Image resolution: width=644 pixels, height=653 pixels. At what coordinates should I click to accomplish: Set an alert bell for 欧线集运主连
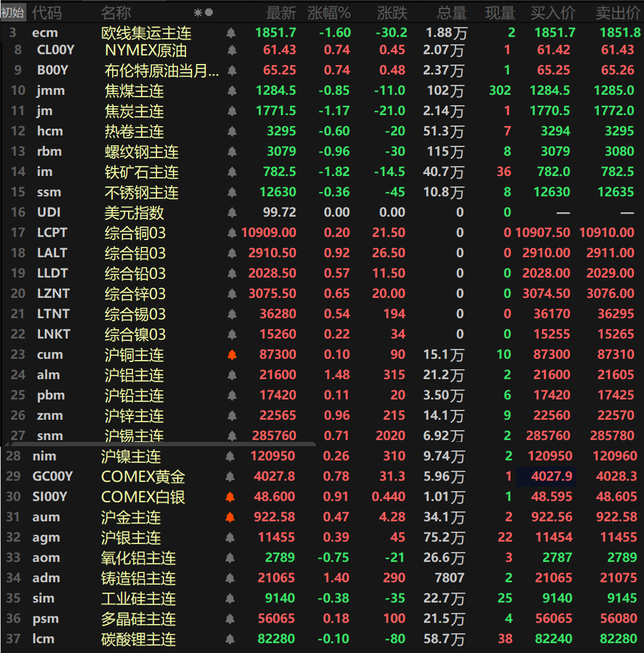[231, 33]
